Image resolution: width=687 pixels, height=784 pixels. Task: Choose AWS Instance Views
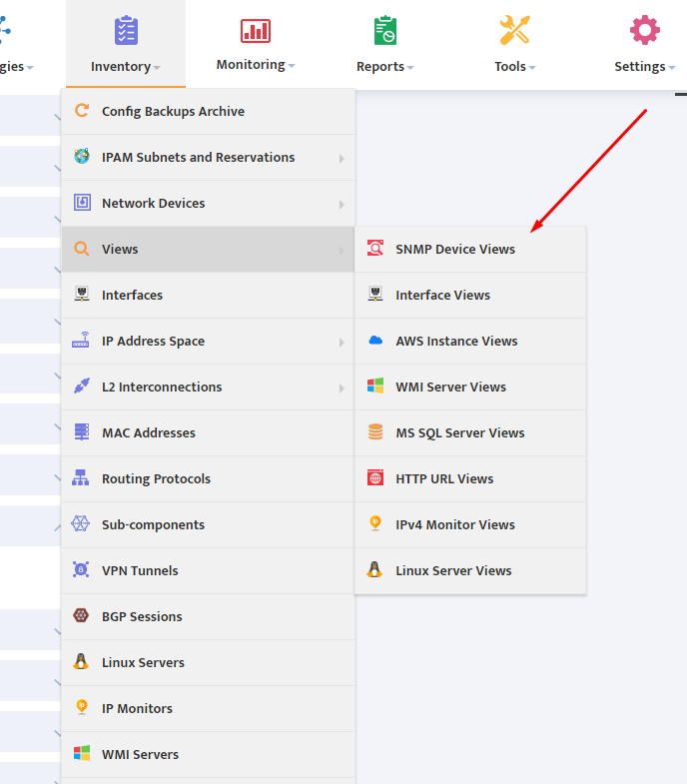(x=470, y=341)
